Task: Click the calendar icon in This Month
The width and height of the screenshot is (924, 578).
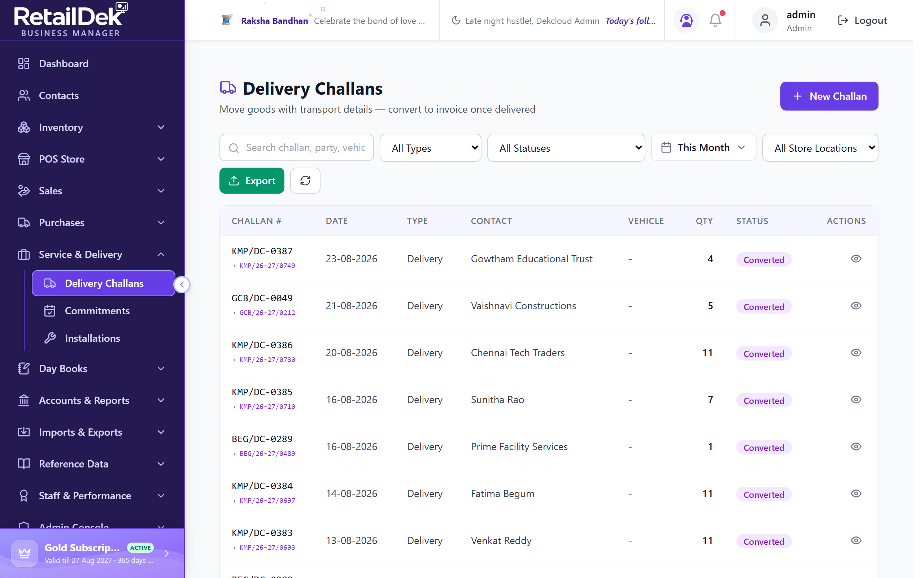Action: 666,147
